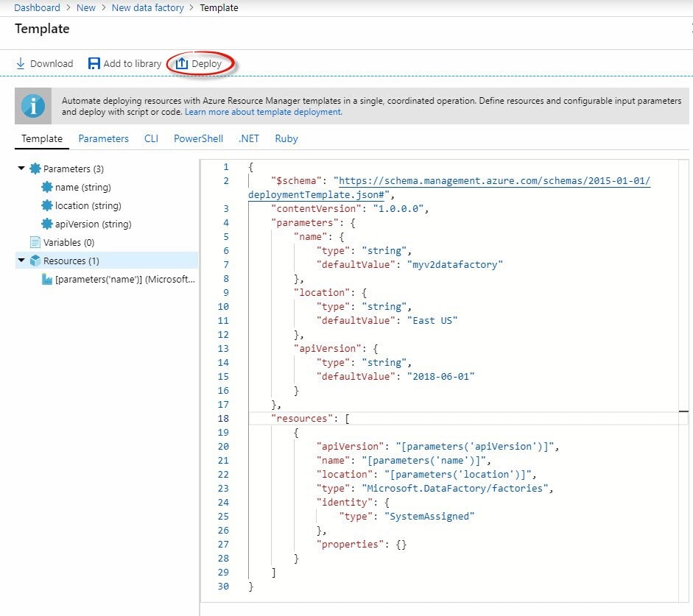Image resolution: width=693 pixels, height=616 pixels.
Task: Open the Ruby tab
Action: pyautogui.click(x=286, y=138)
